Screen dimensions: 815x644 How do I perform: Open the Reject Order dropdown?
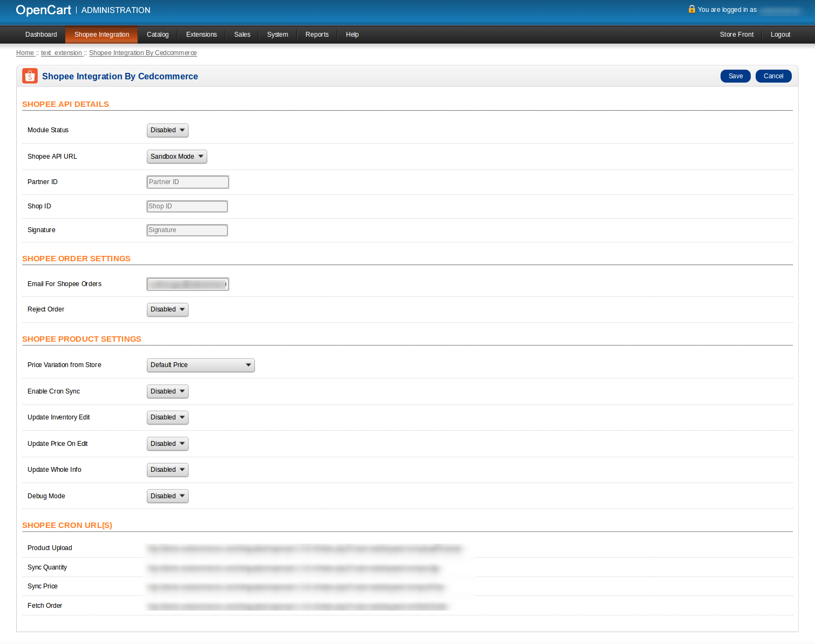pos(167,309)
